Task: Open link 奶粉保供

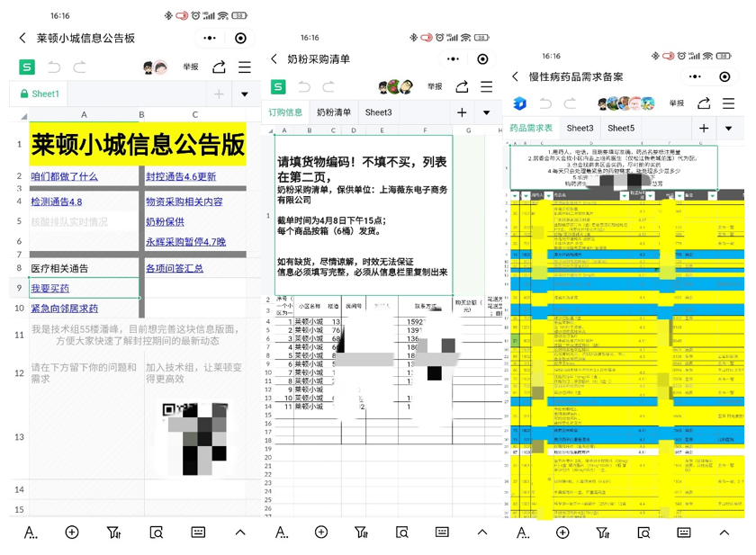Action: (165, 221)
